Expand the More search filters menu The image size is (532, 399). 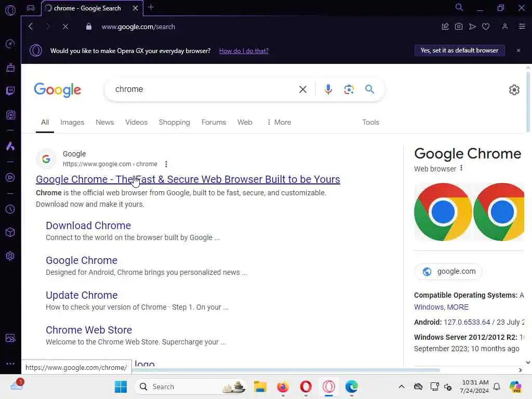coord(279,122)
